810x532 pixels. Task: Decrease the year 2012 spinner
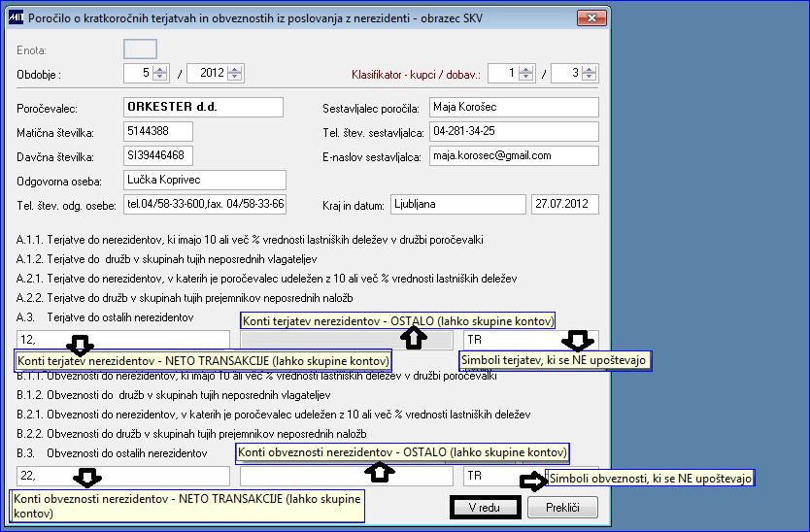235,77
